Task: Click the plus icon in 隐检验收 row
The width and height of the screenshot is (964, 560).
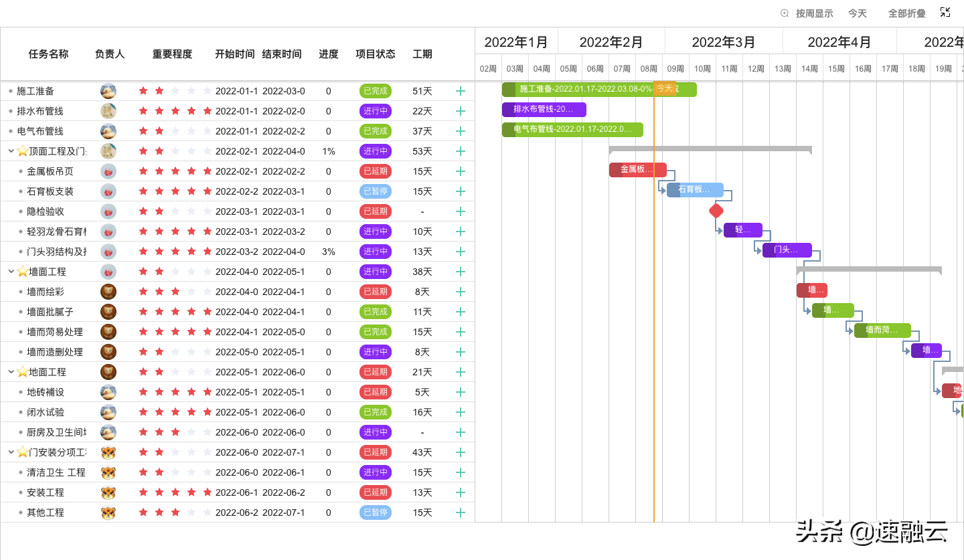Action: pos(461,211)
